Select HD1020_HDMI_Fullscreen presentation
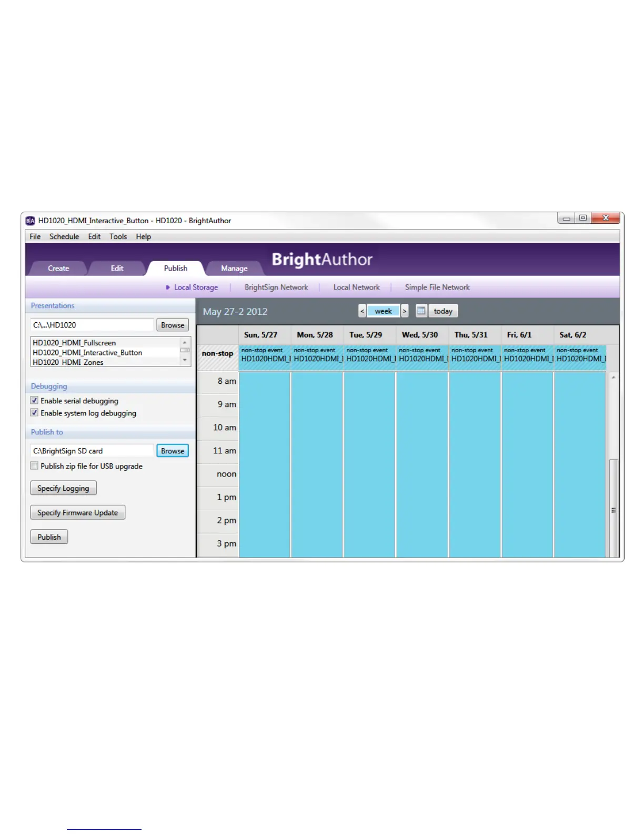 click(x=74, y=343)
